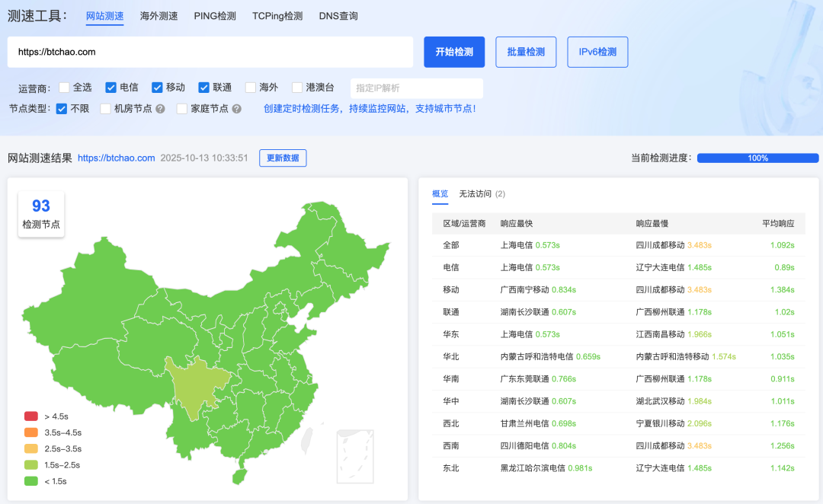The image size is (823, 504).
Task: Focus the URL input field
Action: click(x=210, y=52)
